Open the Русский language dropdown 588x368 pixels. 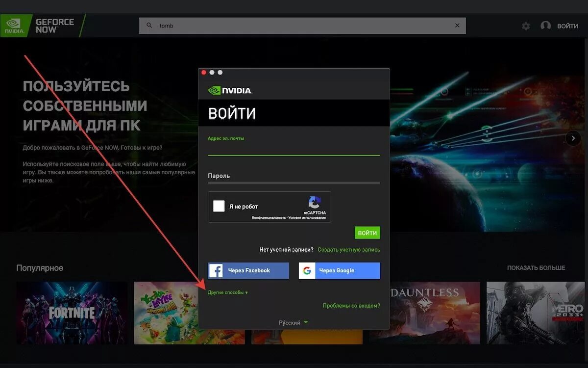[x=294, y=322]
